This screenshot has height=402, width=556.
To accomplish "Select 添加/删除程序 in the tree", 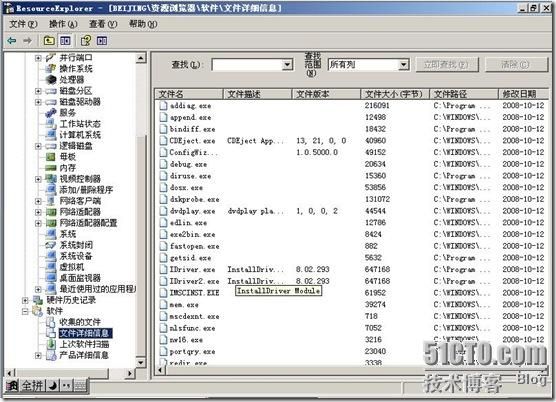I will pos(86,190).
